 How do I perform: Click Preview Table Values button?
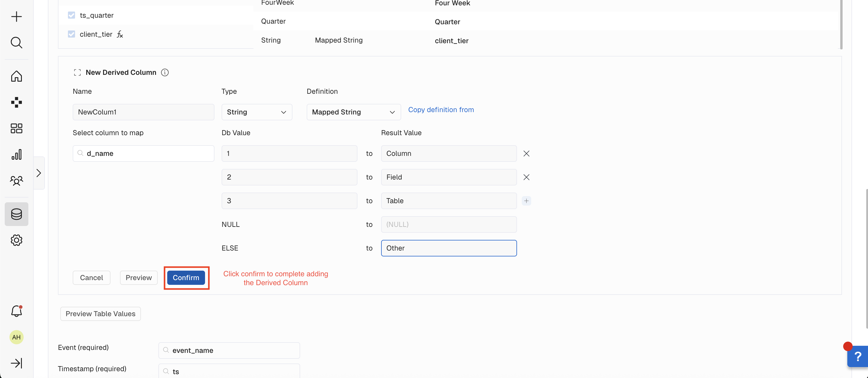click(100, 314)
